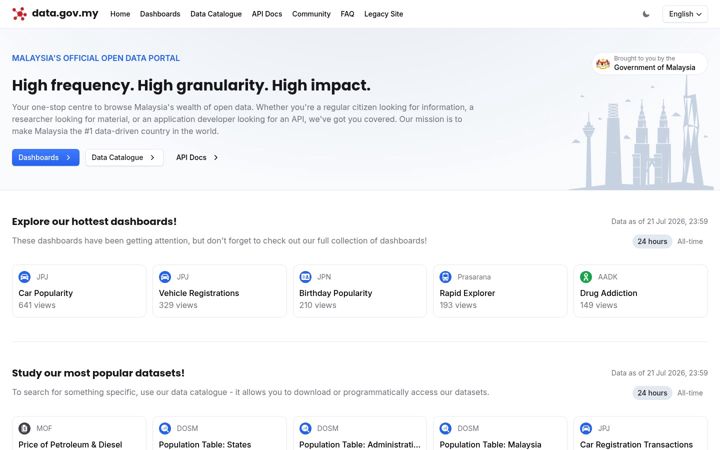Click the JPN icon on Birthday Popularity

305,277
